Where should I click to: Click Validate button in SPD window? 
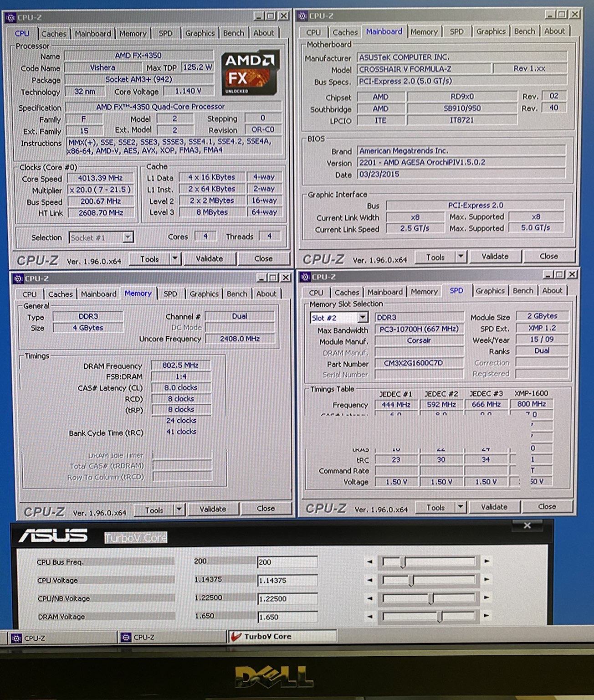point(494,506)
